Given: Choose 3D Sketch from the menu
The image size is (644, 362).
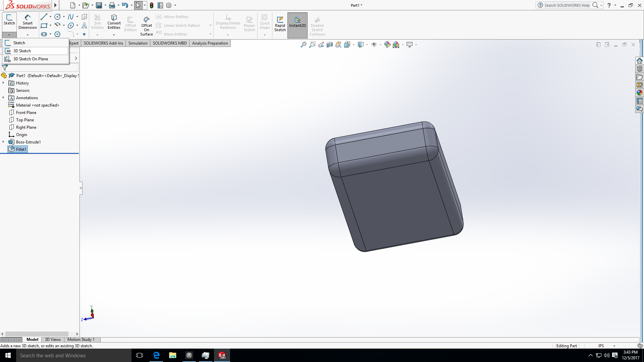Looking at the screenshot, I should (22, 51).
